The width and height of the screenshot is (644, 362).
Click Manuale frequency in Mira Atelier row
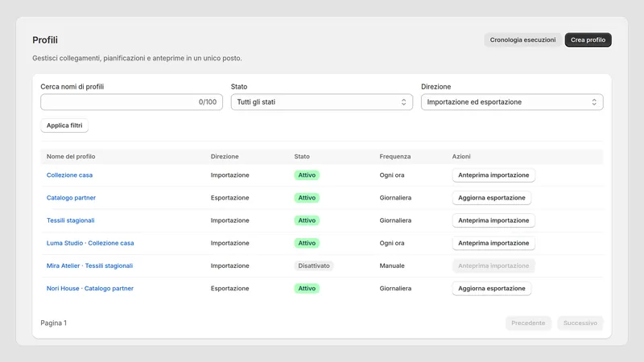point(392,265)
